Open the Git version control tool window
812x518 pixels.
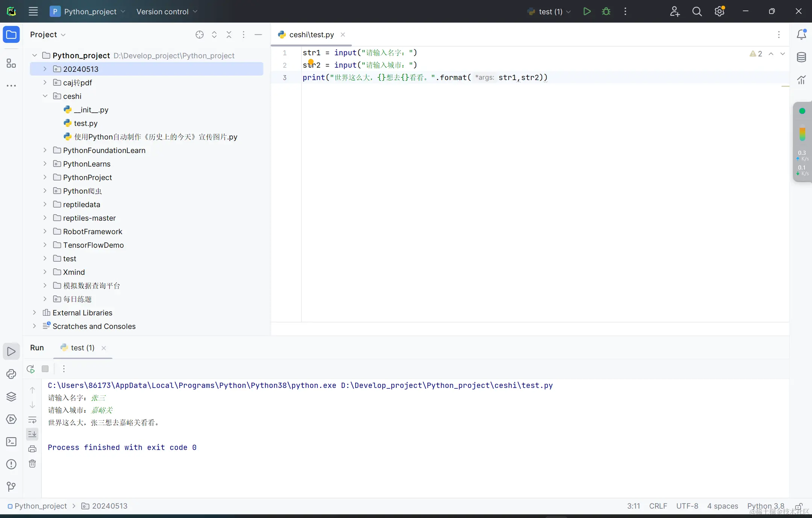[11, 487]
